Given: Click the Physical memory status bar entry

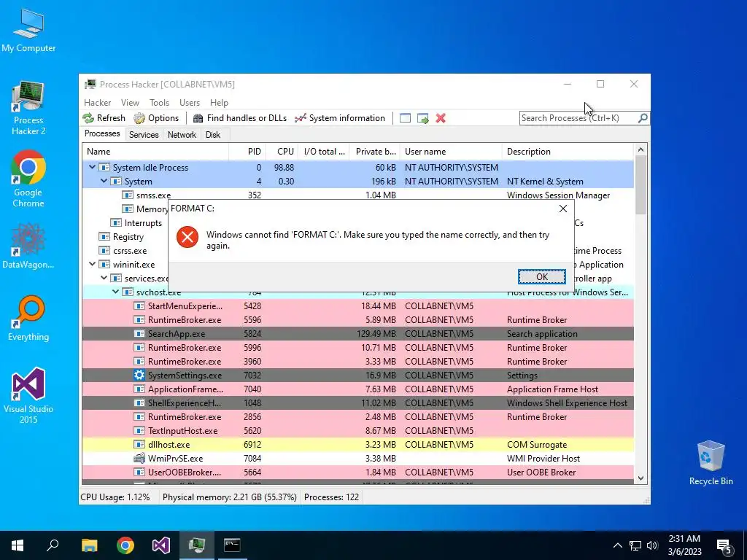Looking at the screenshot, I should [229, 497].
